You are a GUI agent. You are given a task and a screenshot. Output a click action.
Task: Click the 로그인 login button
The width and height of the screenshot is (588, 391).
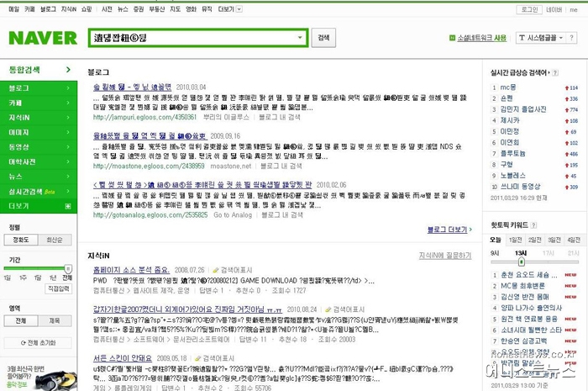pos(529,9)
